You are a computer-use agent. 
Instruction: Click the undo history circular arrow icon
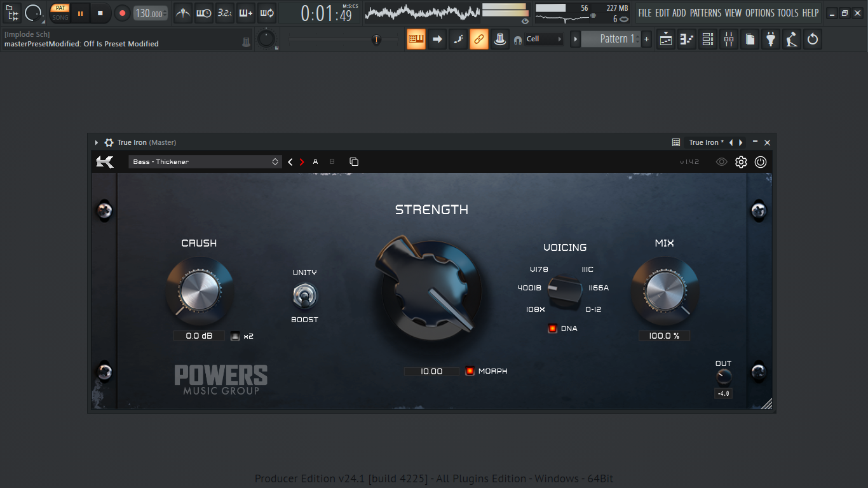pyautogui.click(x=813, y=39)
